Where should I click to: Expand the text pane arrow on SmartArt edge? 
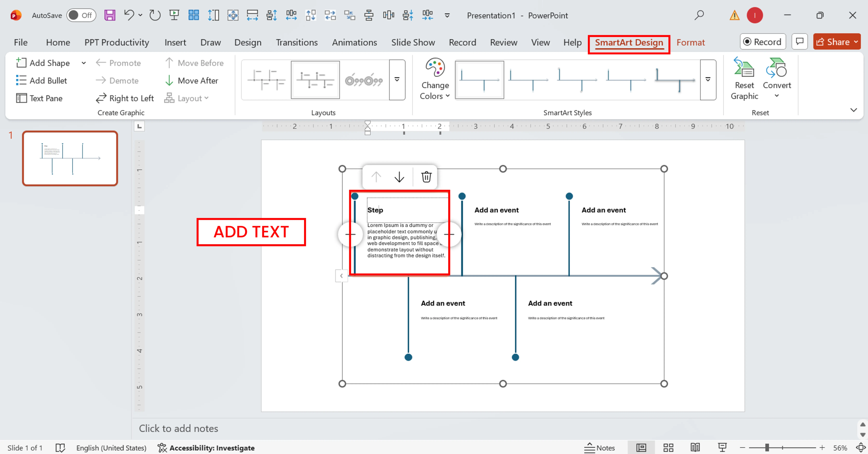click(x=341, y=276)
